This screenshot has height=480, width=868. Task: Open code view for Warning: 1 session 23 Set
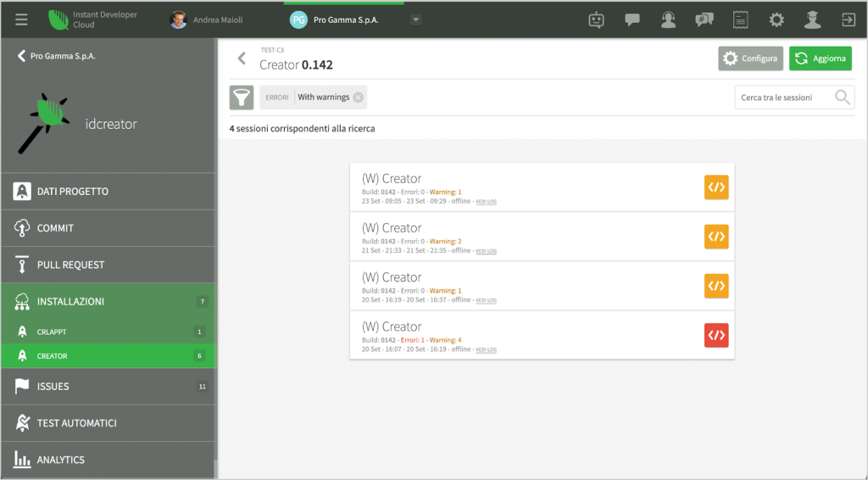[x=716, y=187]
